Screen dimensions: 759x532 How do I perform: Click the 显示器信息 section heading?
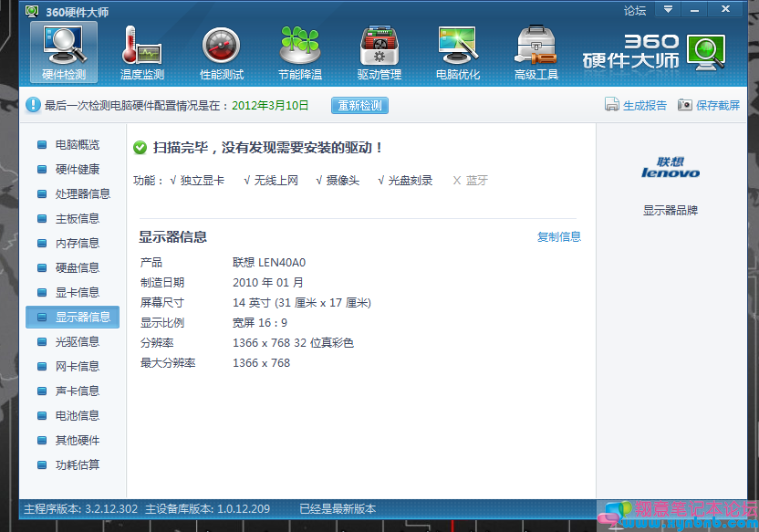click(172, 237)
